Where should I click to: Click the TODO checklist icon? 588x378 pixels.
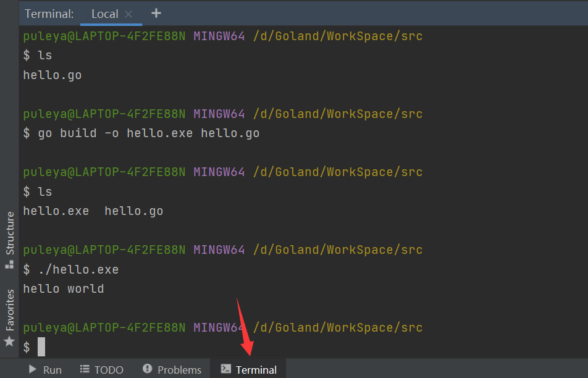pyautogui.click(x=85, y=369)
